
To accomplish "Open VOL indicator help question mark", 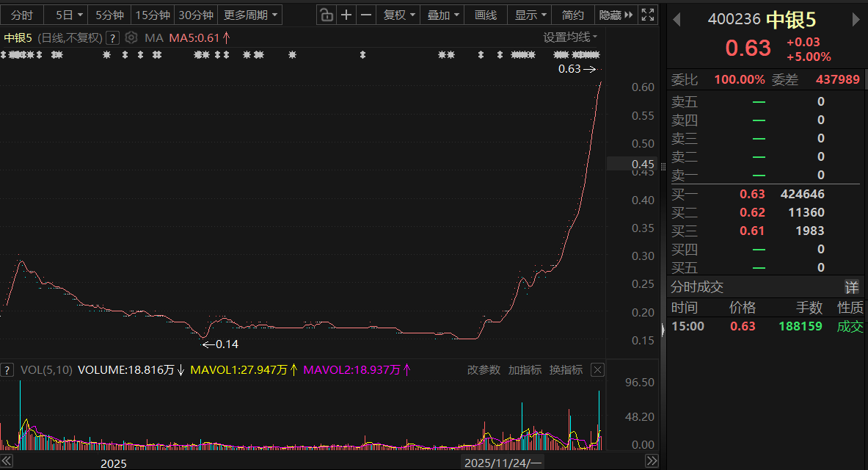I will coord(7,369).
